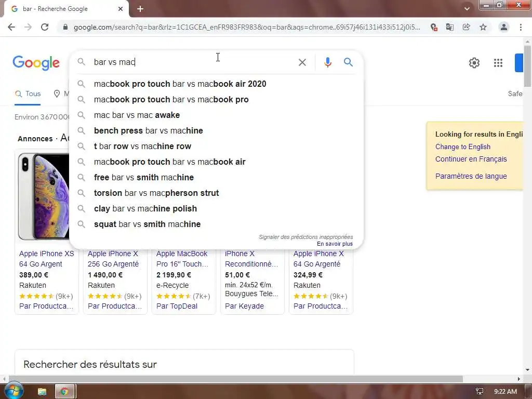Click the tab search chevron in title bar
Screen dimensions: 532x399
tap(467, 9)
